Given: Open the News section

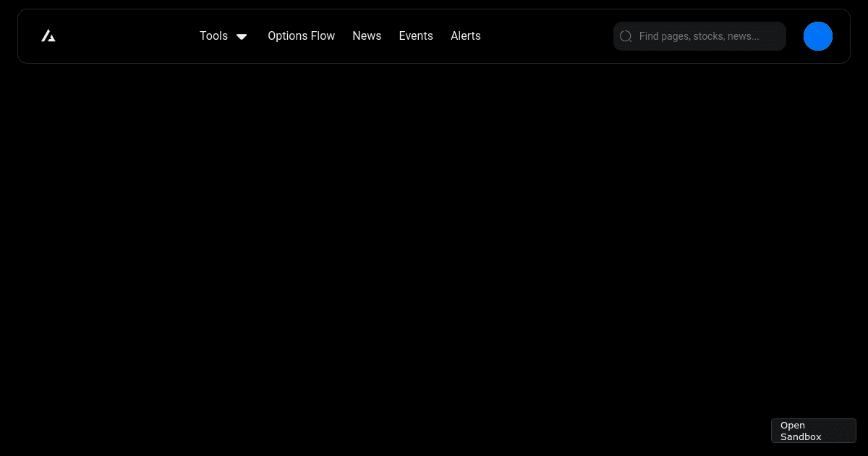Looking at the screenshot, I should (367, 36).
